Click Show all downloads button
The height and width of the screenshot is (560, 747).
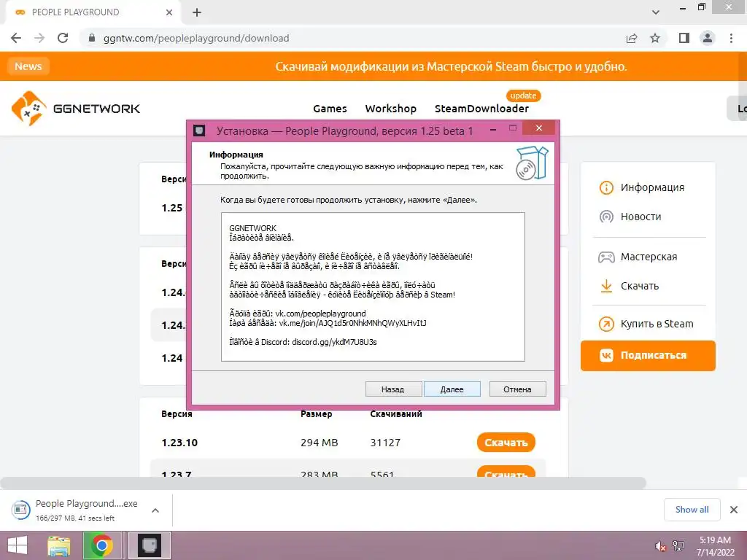(692, 510)
